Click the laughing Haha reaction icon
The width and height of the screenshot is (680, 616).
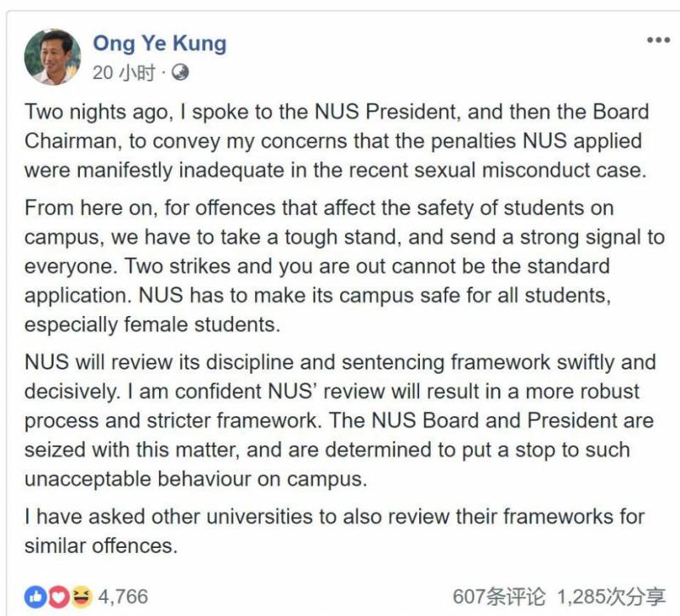81,597
